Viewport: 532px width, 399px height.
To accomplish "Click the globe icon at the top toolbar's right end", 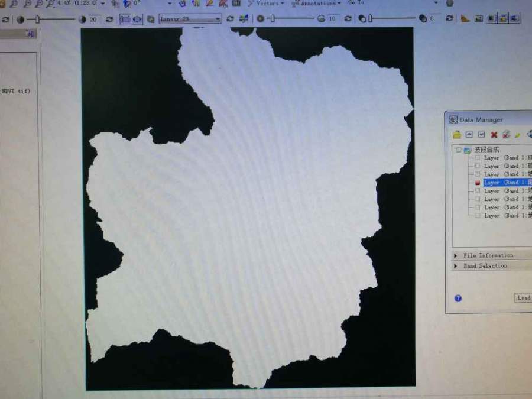I will pyautogui.click(x=450, y=4).
